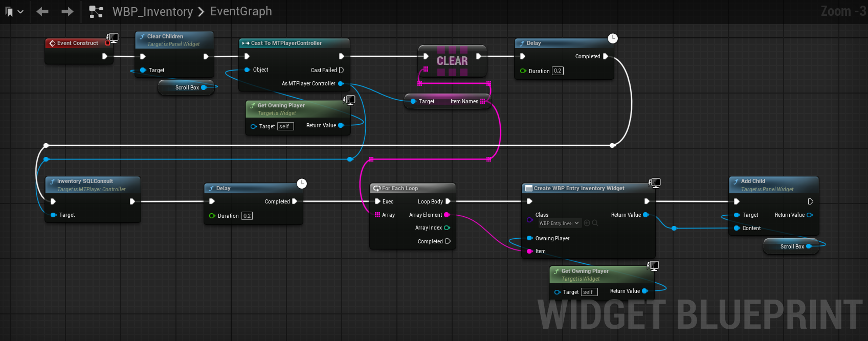This screenshot has height=341, width=868.
Task: Click the As MTPlayer Controller output pin
Action: tap(341, 83)
